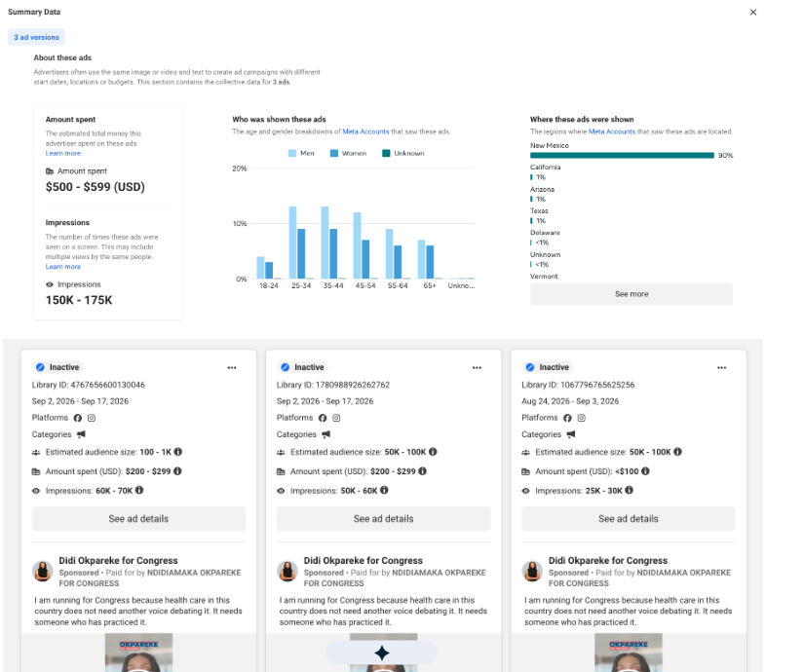
Task: Open three-dot menu for ad 1067796765625256
Action: (x=721, y=367)
